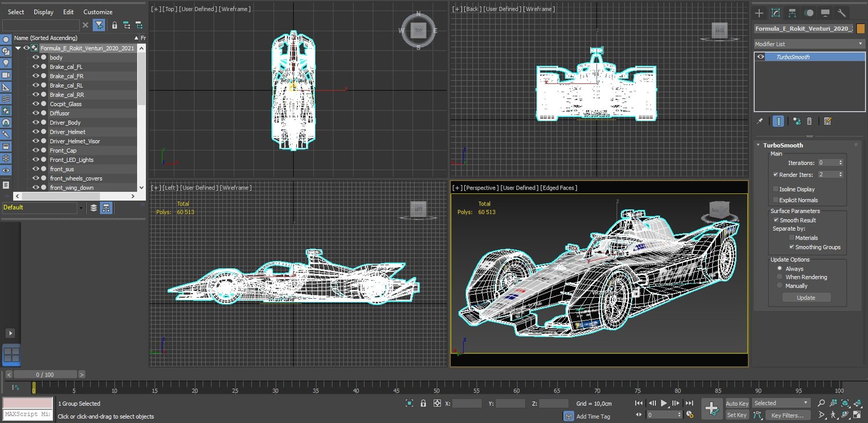This screenshot has width=868, height=423.
Task: Toggle the Auto Key button
Action: [x=737, y=403]
